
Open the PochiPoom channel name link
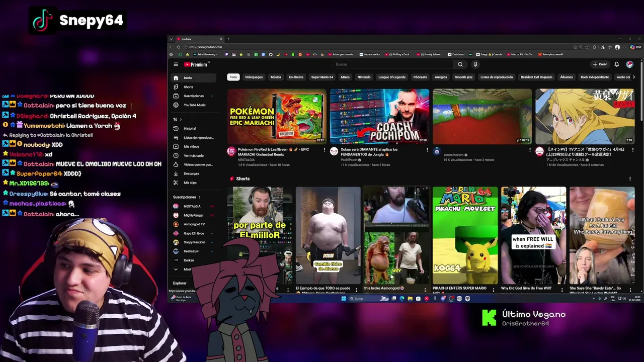click(x=349, y=160)
